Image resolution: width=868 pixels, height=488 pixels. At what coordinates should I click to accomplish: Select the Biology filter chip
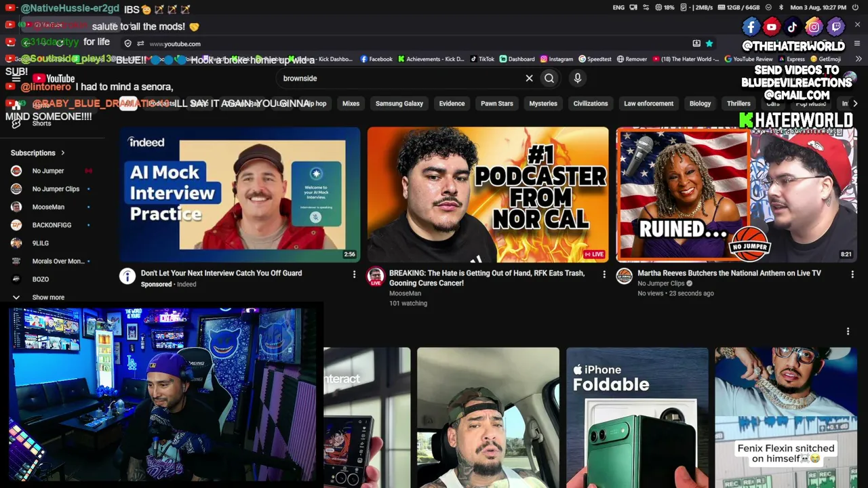[701, 104]
